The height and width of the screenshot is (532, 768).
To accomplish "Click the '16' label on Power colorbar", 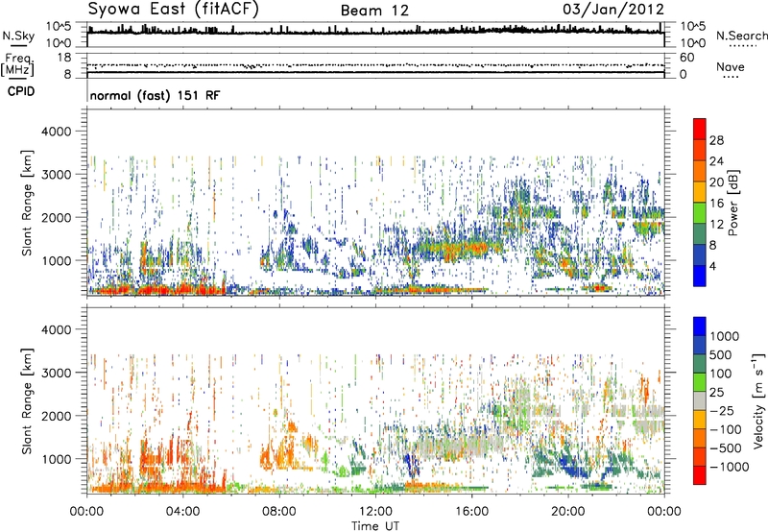I will click(716, 204).
